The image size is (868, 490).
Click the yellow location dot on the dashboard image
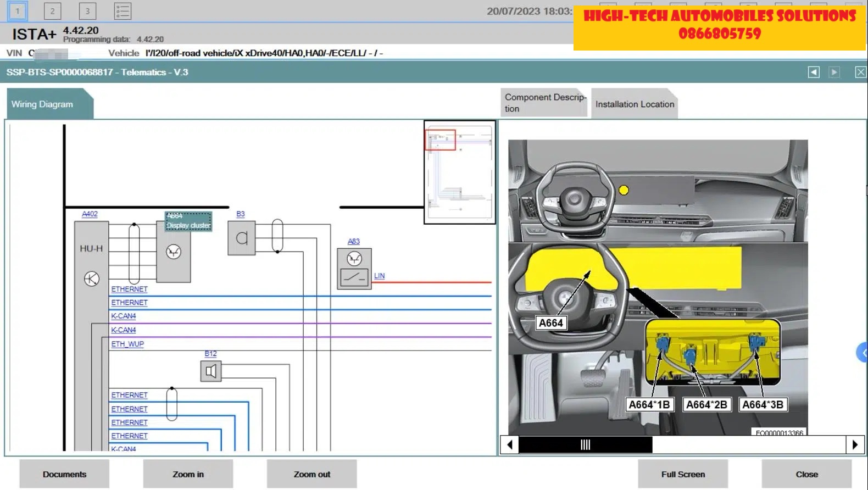click(624, 190)
